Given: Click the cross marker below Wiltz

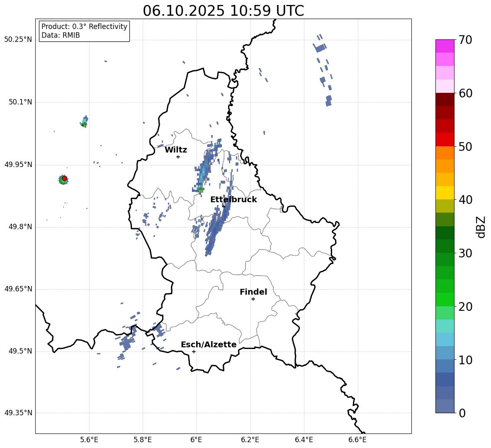Looking at the screenshot, I should coord(178,157).
